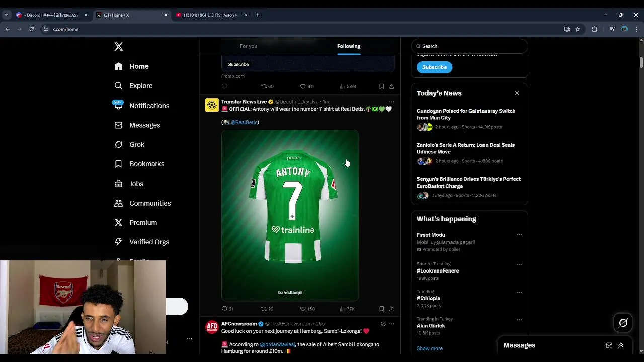The height and width of the screenshot is (362, 644).
Task: Open Chrome three-dot menu
Action: pos(636,29)
